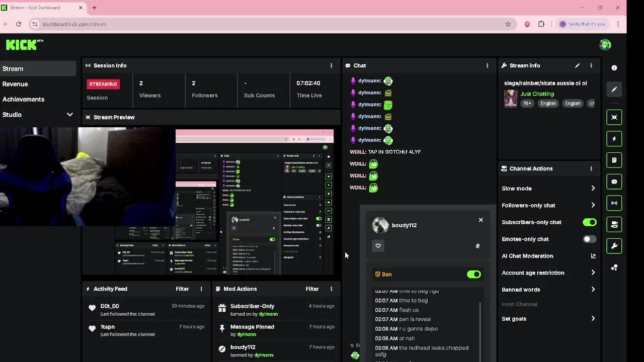Image resolution: width=644 pixels, height=362 pixels.
Task: Click the mute icon on boudy112 card
Action: tap(477, 246)
